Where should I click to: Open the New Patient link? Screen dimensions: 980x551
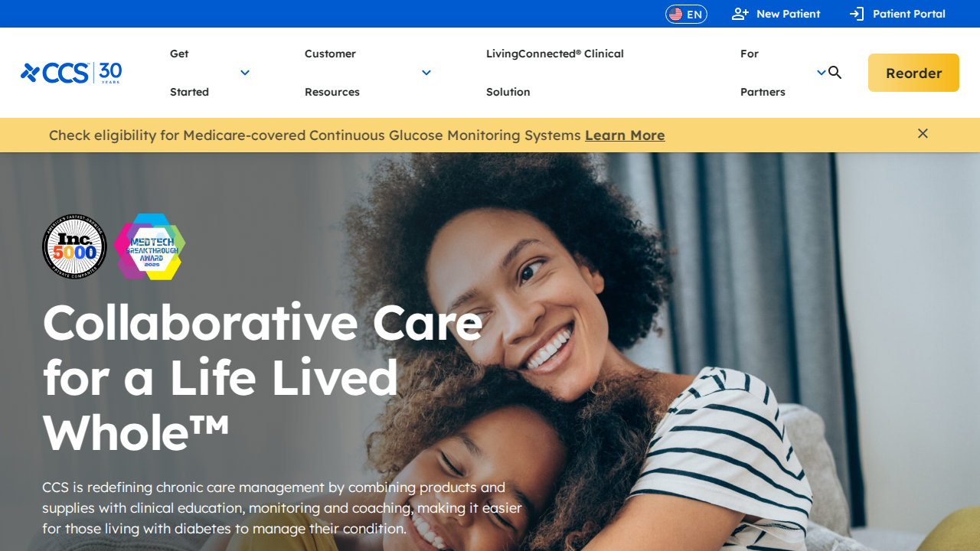(x=776, y=14)
